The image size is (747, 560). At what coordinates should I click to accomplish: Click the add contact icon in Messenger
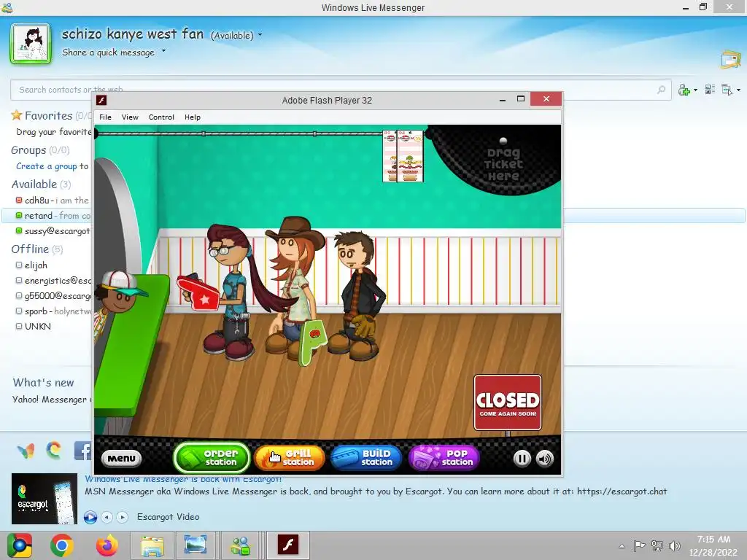tap(684, 90)
